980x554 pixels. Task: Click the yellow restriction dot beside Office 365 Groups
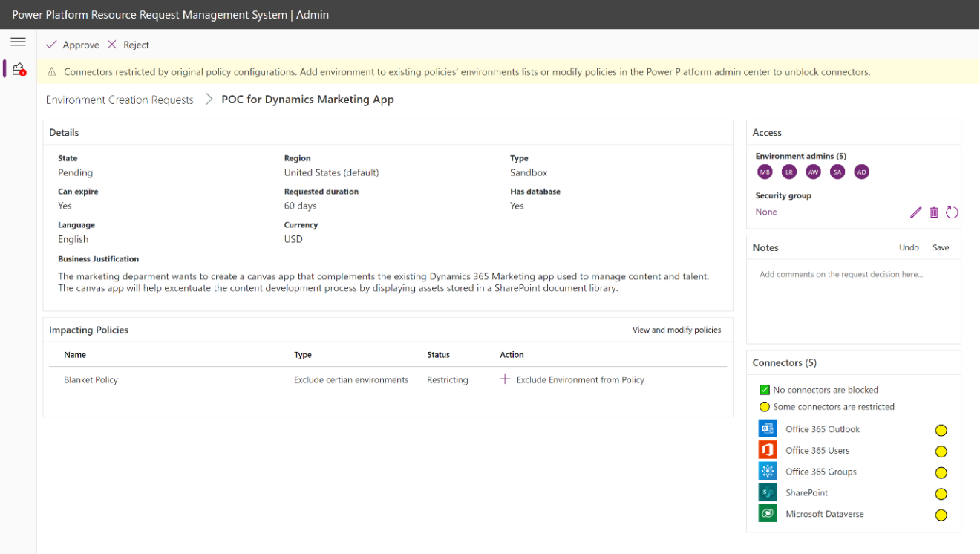coord(941,472)
